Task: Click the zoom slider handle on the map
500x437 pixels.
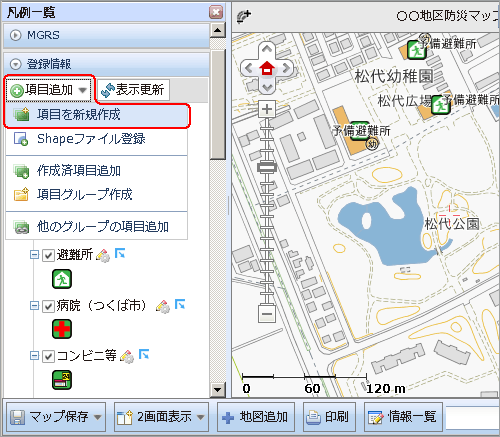Action: 267,167
